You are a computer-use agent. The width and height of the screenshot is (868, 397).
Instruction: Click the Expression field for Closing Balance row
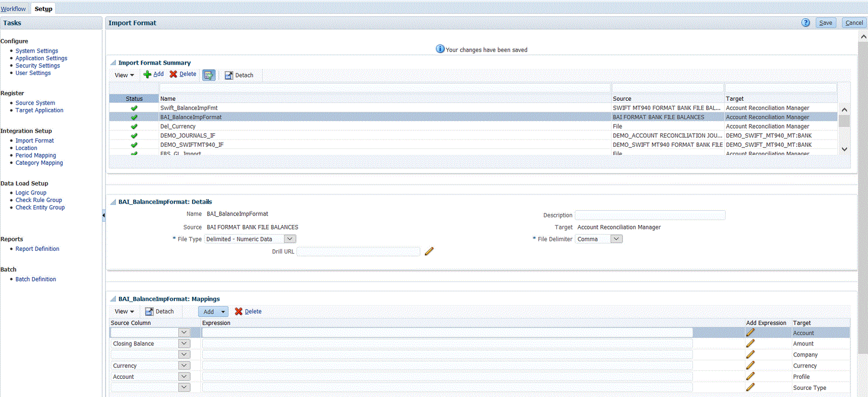tap(447, 343)
